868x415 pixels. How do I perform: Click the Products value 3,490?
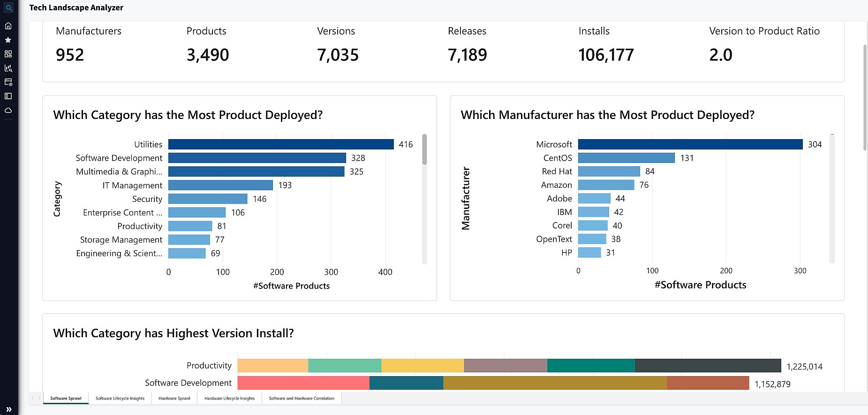[208, 55]
